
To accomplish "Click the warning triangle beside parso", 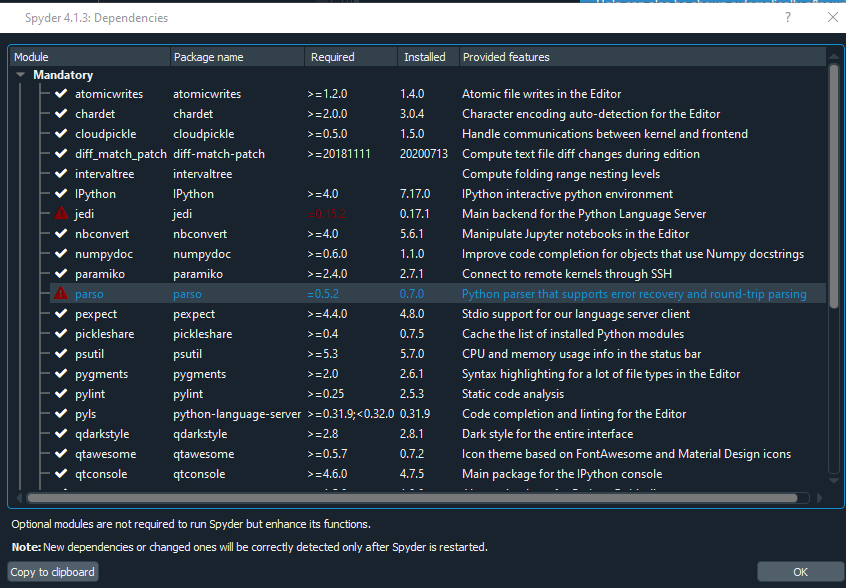I will pos(59,293).
